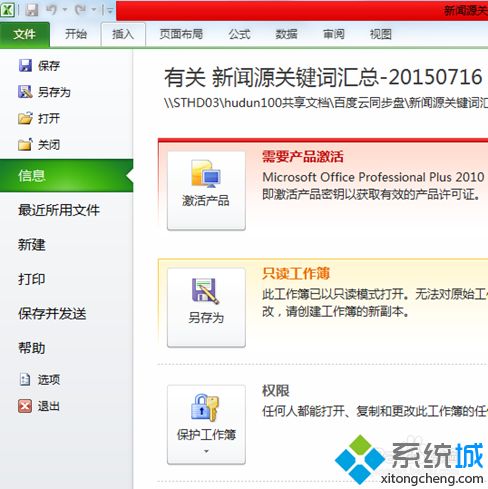Open the 审阅 ribbon tab
This screenshot has height=489, width=488.
(333, 34)
